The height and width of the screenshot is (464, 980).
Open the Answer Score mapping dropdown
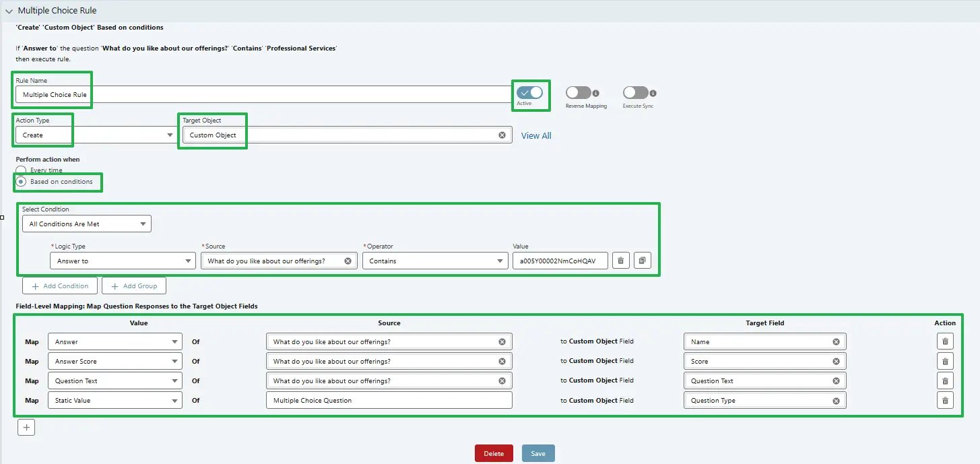(115, 361)
